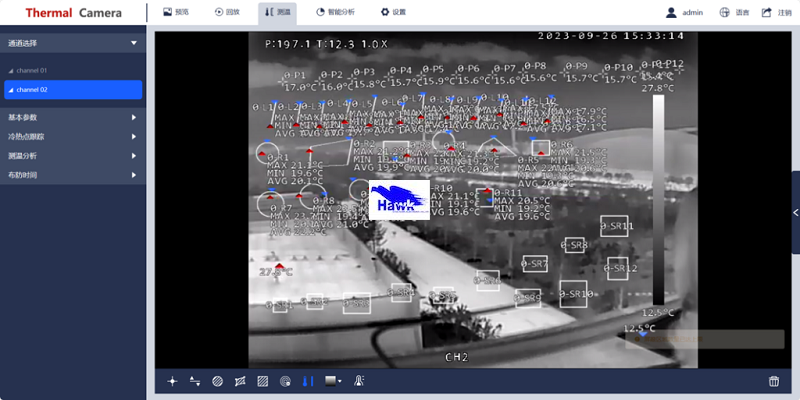Open 设置 (Settings) with the gear icon
This screenshot has width=800, height=400.
[x=393, y=12]
